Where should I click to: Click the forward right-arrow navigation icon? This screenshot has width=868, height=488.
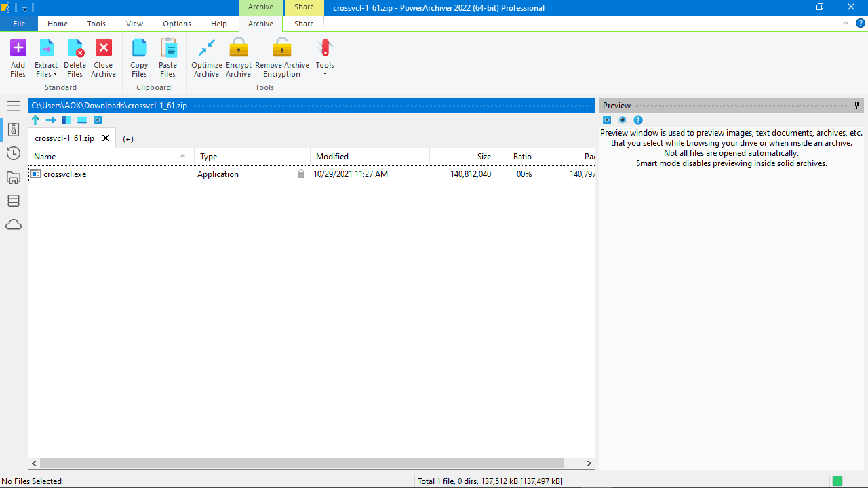pyautogui.click(x=51, y=120)
